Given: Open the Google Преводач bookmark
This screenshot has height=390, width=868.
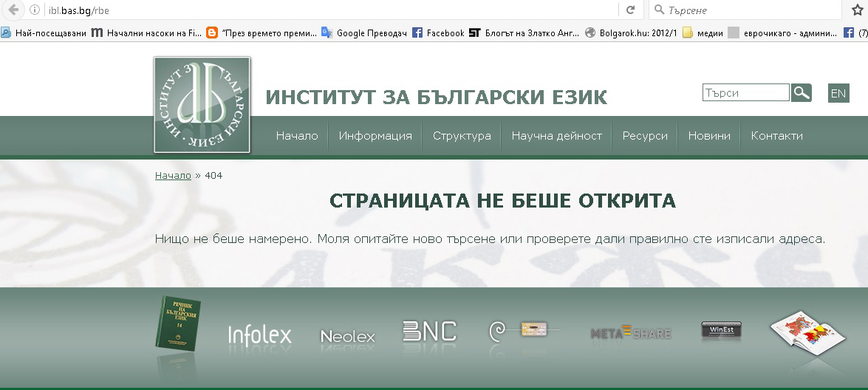Looking at the screenshot, I should point(364,32).
